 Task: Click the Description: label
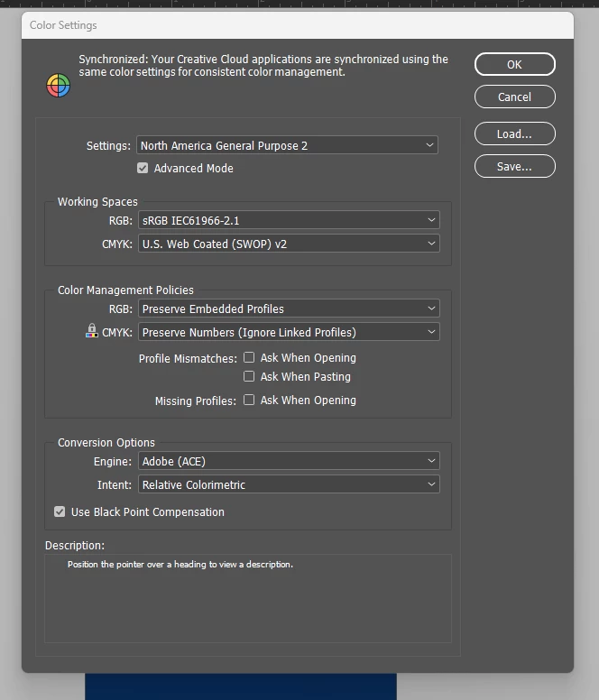(x=75, y=546)
